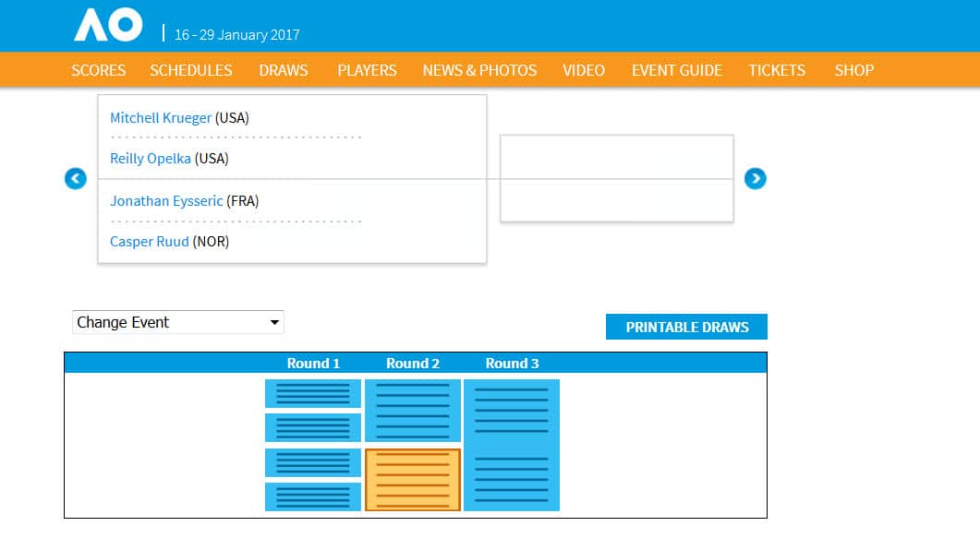Open the VIDEO menu
This screenshot has height=538, width=980.
[x=584, y=70]
